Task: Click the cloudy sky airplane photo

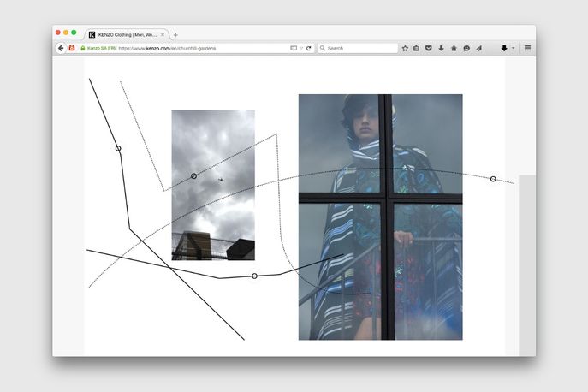Action: (x=213, y=185)
